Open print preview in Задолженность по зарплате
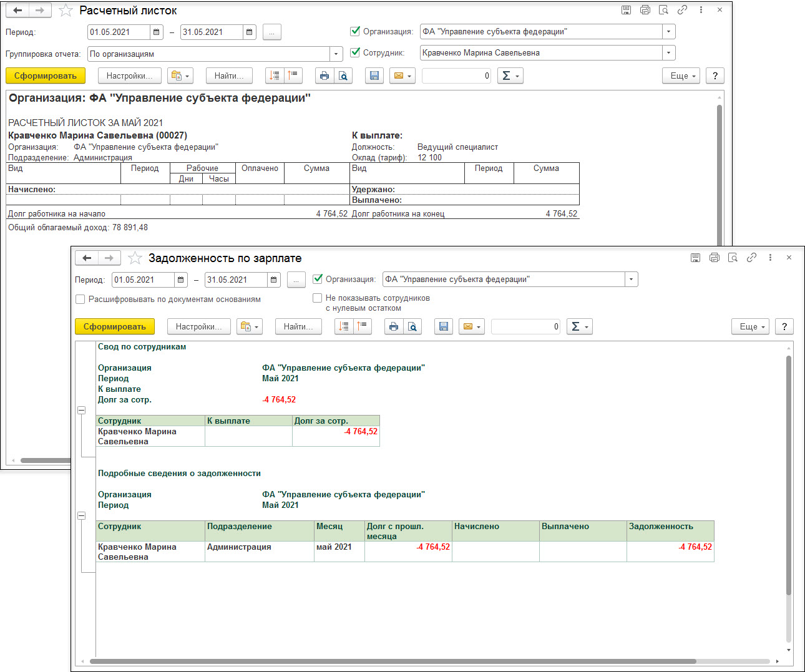 (412, 326)
